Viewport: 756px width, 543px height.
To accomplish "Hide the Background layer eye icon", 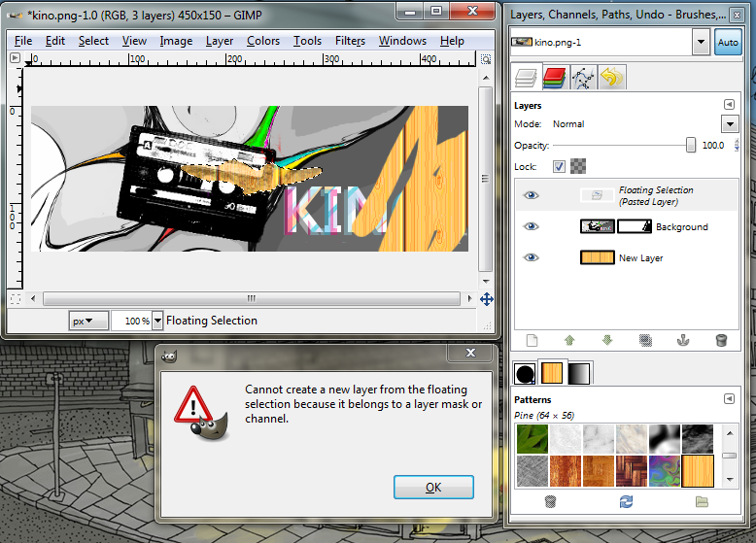I will point(531,226).
